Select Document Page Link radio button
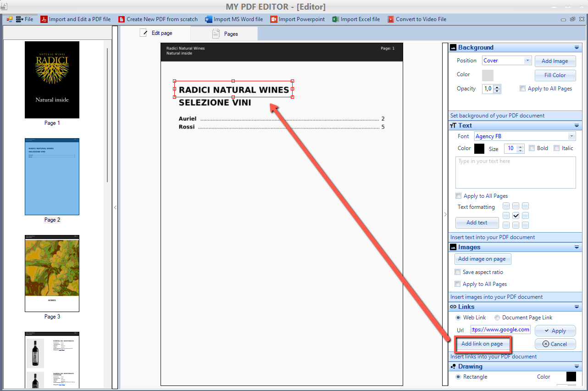 pos(497,318)
